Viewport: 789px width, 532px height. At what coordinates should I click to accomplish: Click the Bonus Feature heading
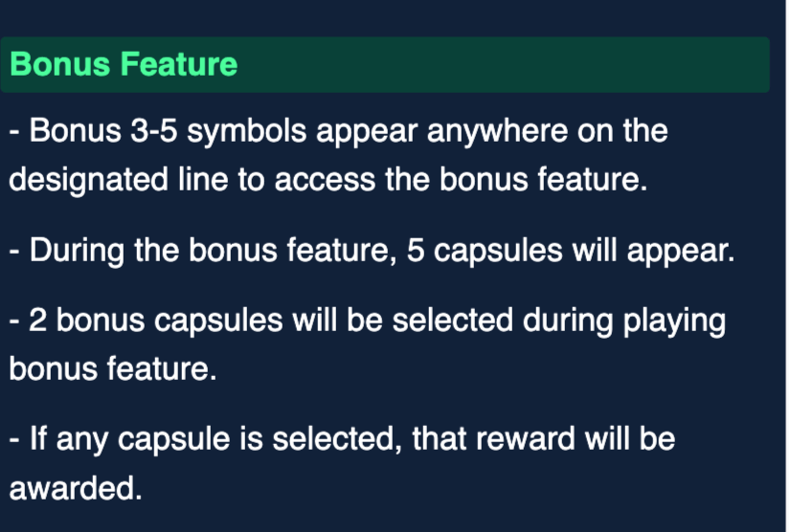(124, 64)
